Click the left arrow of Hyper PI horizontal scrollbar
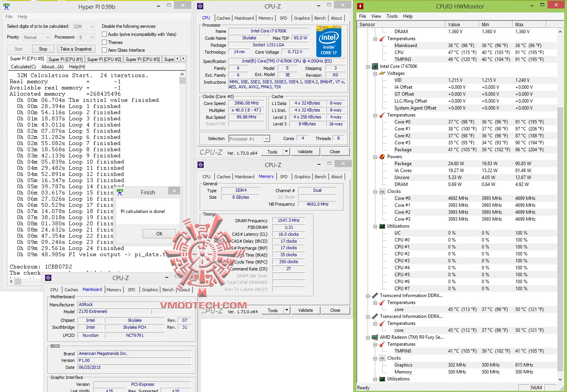The height and width of the screenshot is (392, 567). (x=11, y=281)
